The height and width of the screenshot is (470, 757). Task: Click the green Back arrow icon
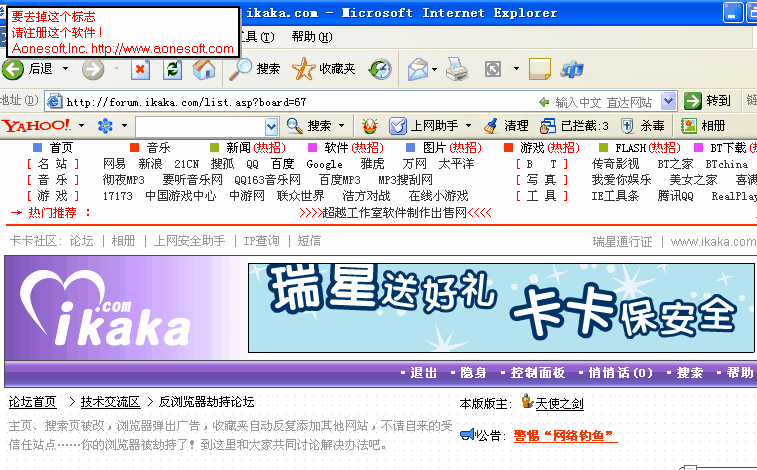(x=13, y=69)
